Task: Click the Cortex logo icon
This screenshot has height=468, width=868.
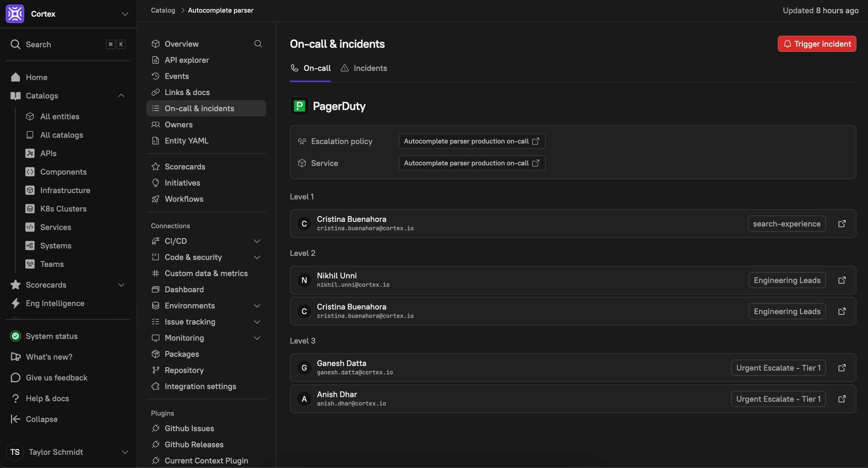Action: (x=15, y=14)
